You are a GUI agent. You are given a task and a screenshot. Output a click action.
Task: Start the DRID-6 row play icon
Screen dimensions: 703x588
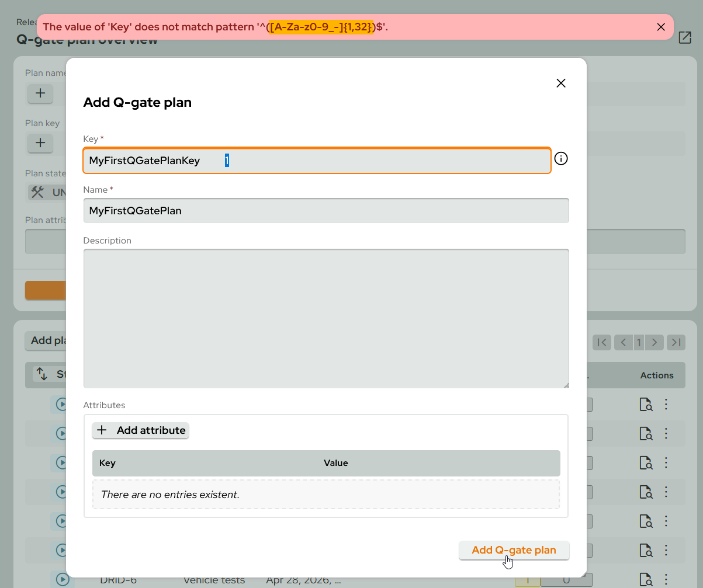[x=62, y=579]
